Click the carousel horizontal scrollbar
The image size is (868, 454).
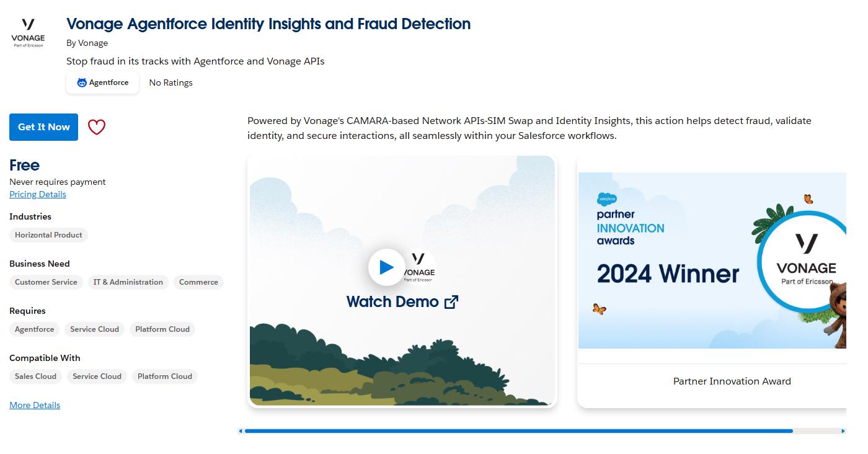tap(518, 431)
